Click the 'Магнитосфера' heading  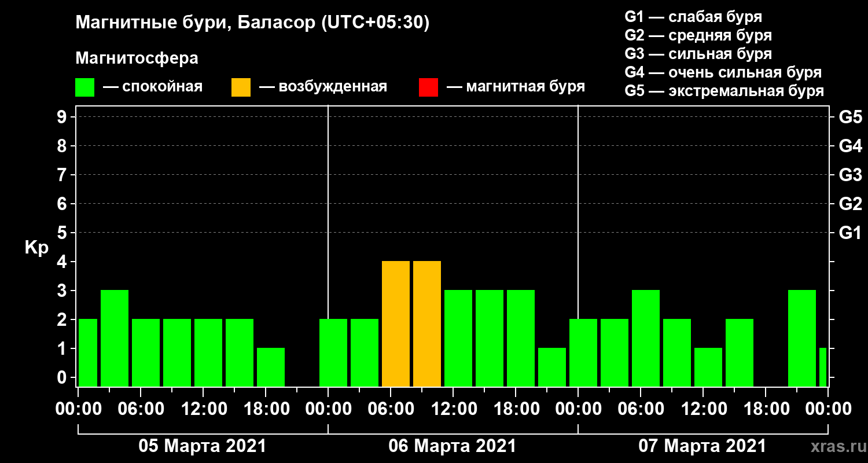[x=137, y=58]
